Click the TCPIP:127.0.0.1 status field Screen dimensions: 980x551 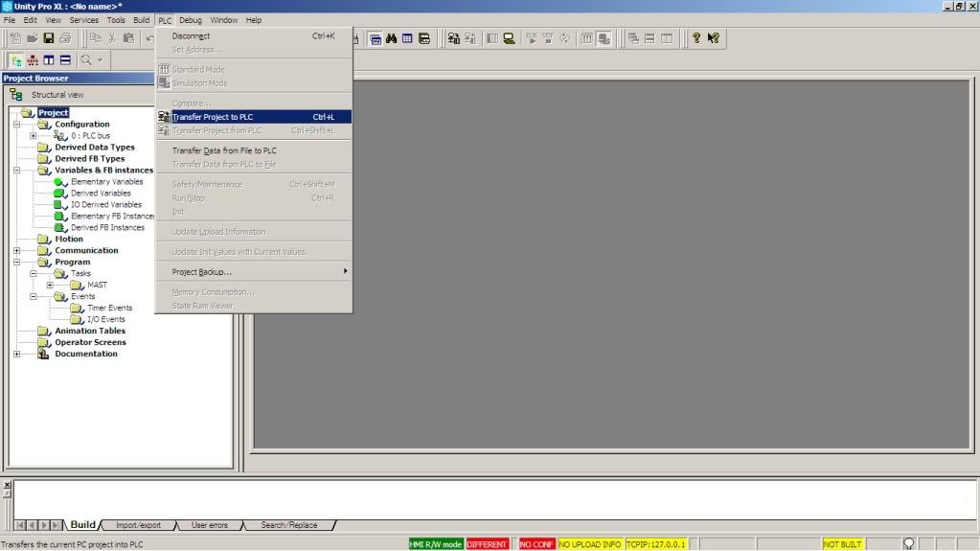[655, 544]
